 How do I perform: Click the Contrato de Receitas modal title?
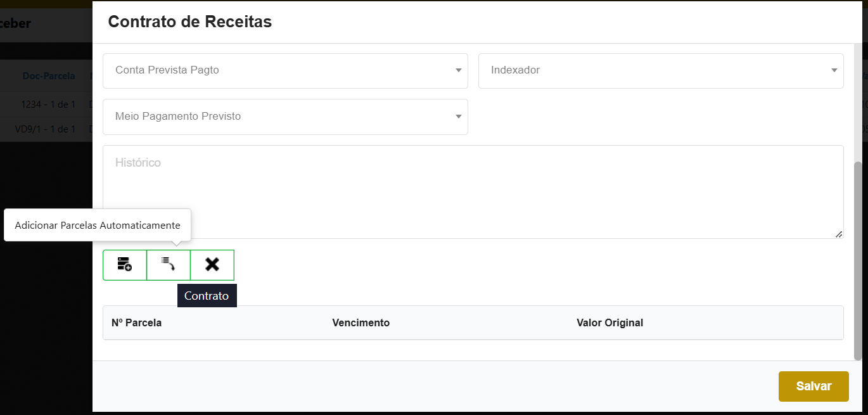(190, 22)
